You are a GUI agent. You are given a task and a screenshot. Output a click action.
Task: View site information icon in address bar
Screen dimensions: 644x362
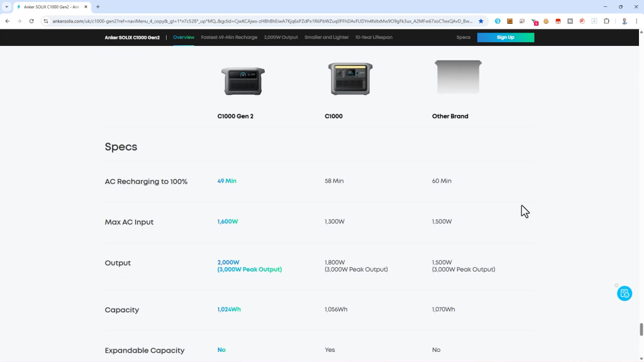tap(45, 21)
